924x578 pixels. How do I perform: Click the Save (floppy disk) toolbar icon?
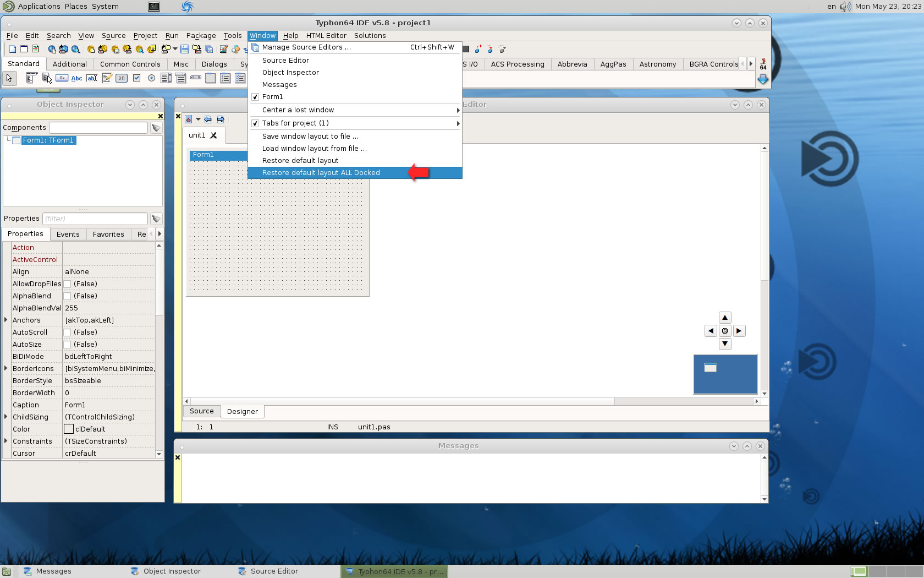pyautogui.click(x=185, y=49)
